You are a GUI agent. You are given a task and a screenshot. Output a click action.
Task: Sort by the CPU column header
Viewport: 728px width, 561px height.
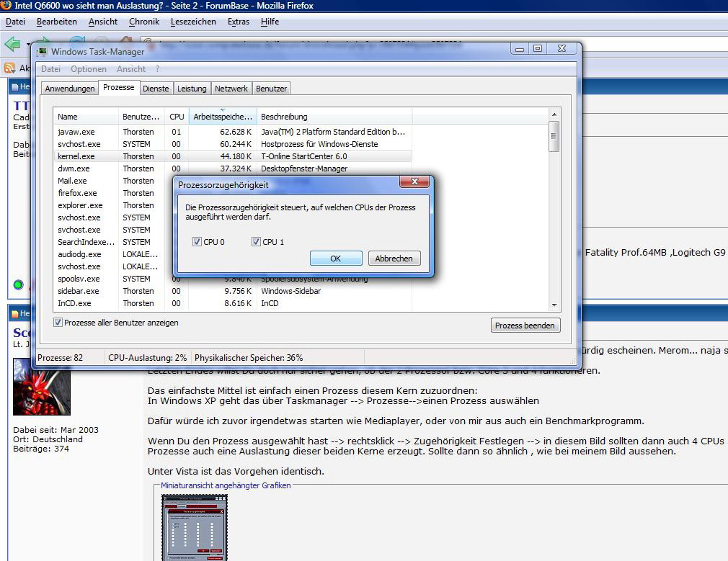[x=177, y=117]
